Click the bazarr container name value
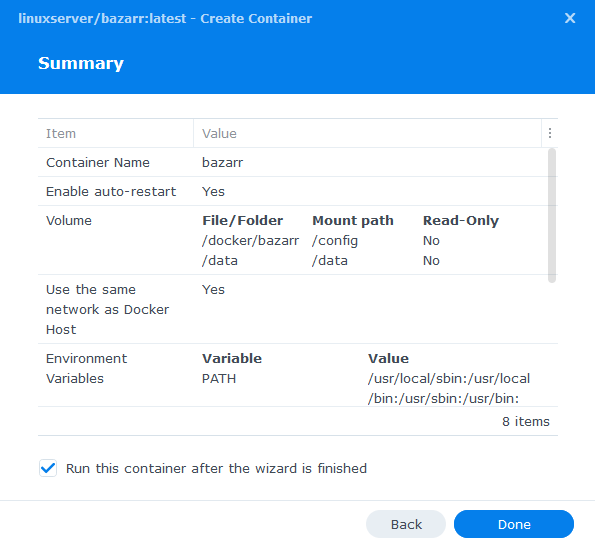 pos(222,162)
